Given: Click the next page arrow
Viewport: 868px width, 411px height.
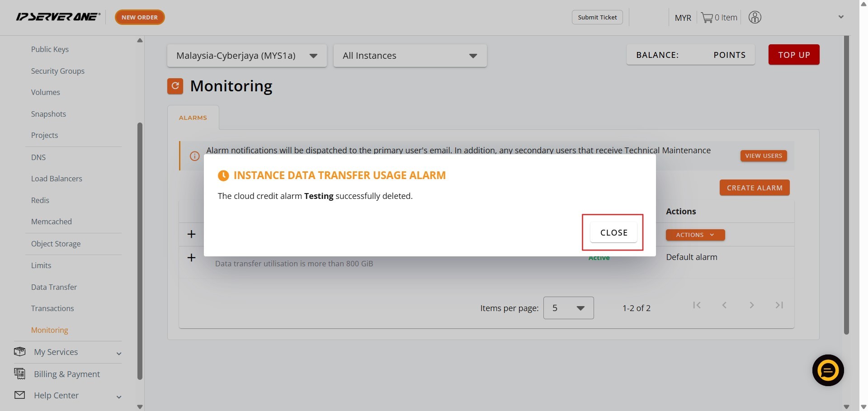Looking at the screenshot, I should click(751, 305).
